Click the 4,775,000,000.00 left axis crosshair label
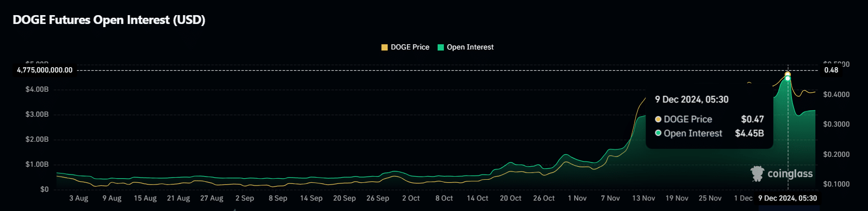The width and height of the screenshot is (868, 211). point(45,70)
